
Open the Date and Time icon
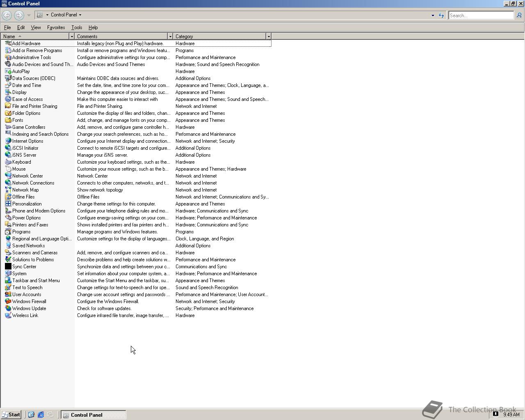click(8, 85)
